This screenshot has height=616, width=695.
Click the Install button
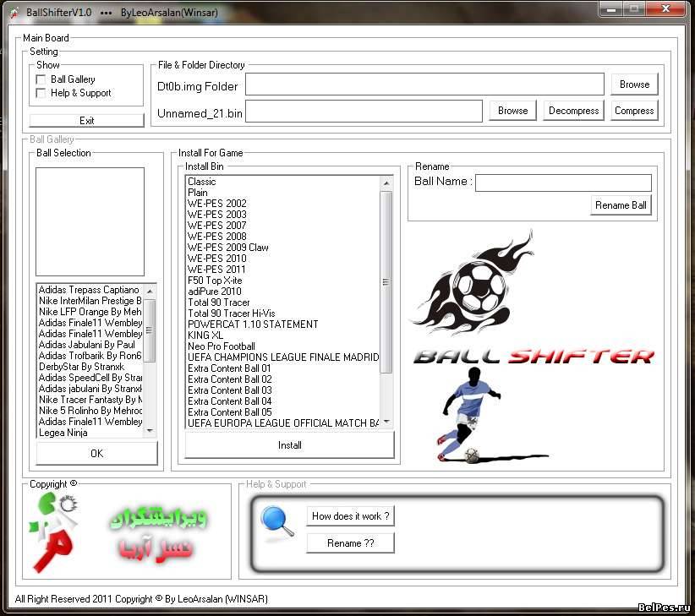(289, 445)
